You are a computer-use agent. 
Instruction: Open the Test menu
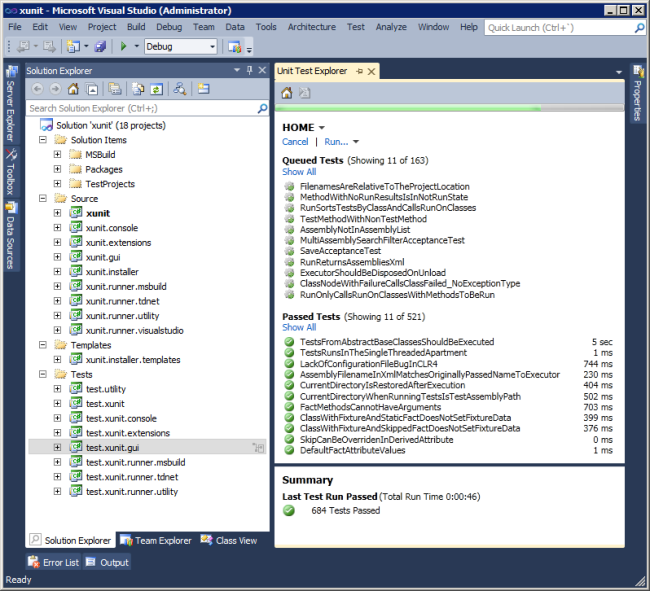(356, 27)
